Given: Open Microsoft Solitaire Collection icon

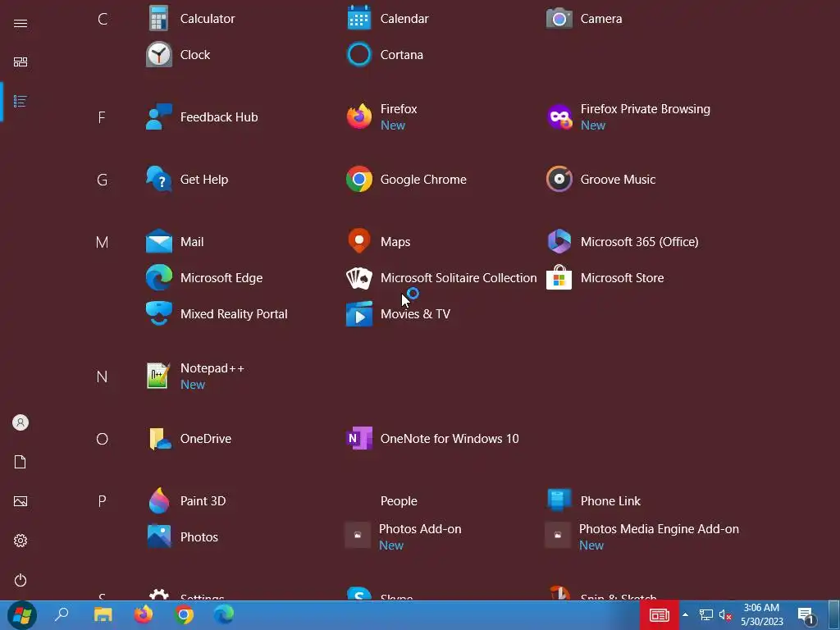Looking at the screenshot, I should click(x=359, y=277).
